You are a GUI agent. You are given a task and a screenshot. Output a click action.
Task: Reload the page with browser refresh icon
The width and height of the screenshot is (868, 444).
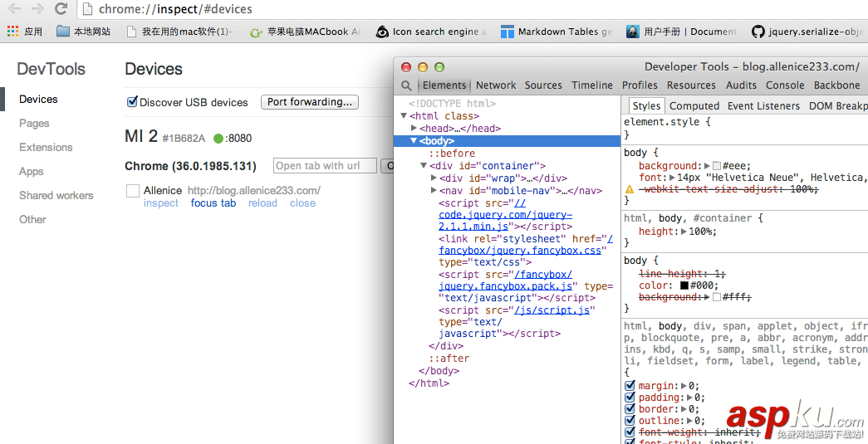click(x=61, y=9)
